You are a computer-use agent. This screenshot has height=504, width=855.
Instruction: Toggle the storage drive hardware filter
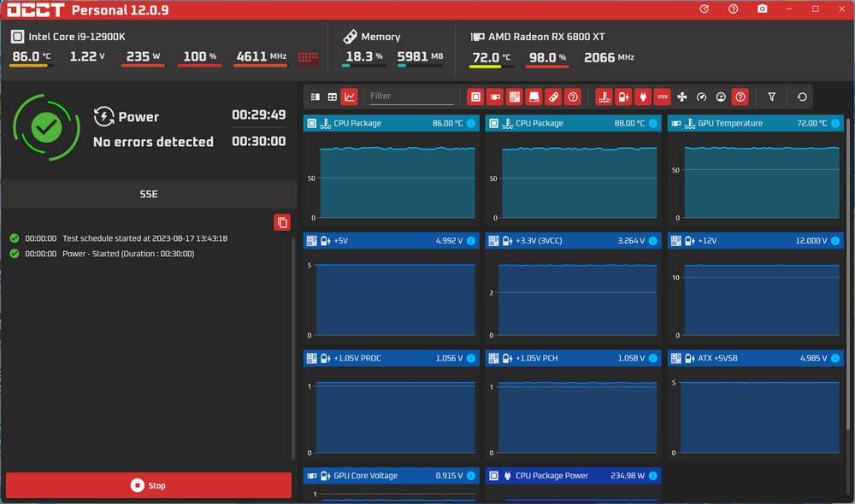pos(534,97)
